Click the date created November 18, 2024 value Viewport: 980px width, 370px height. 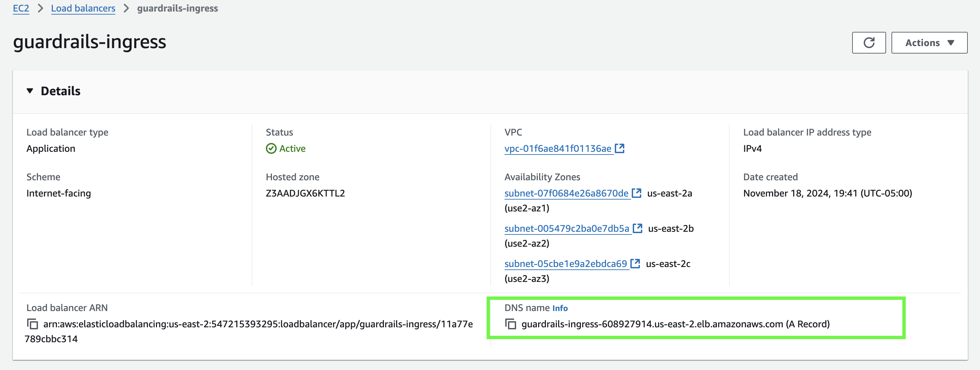click(827, 193)
